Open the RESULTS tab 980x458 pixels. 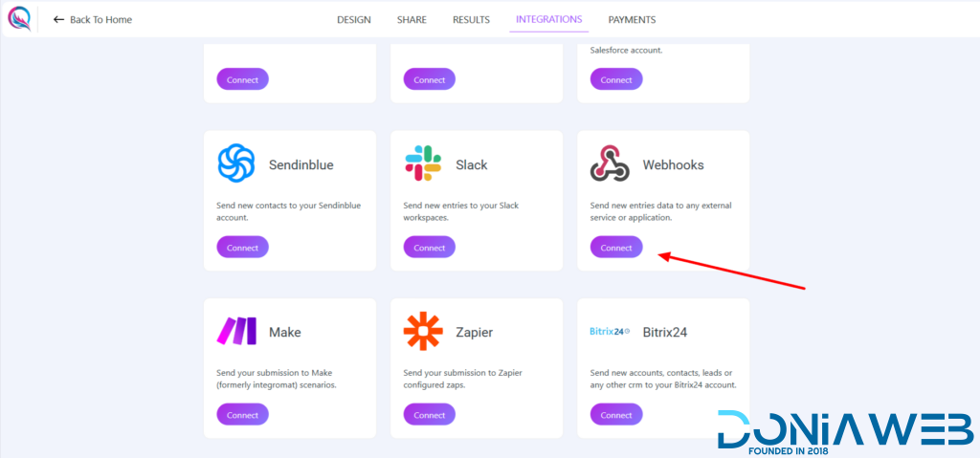click(x=471, y=19)
